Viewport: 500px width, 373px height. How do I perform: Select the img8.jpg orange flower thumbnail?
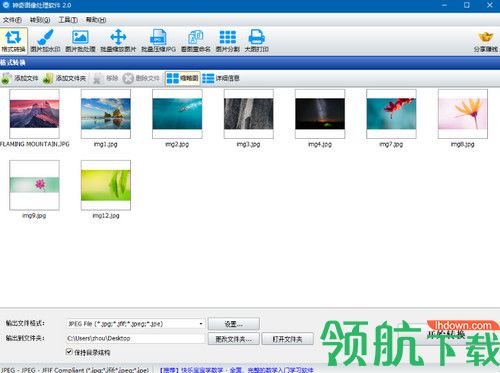click(x=463, y=114)
